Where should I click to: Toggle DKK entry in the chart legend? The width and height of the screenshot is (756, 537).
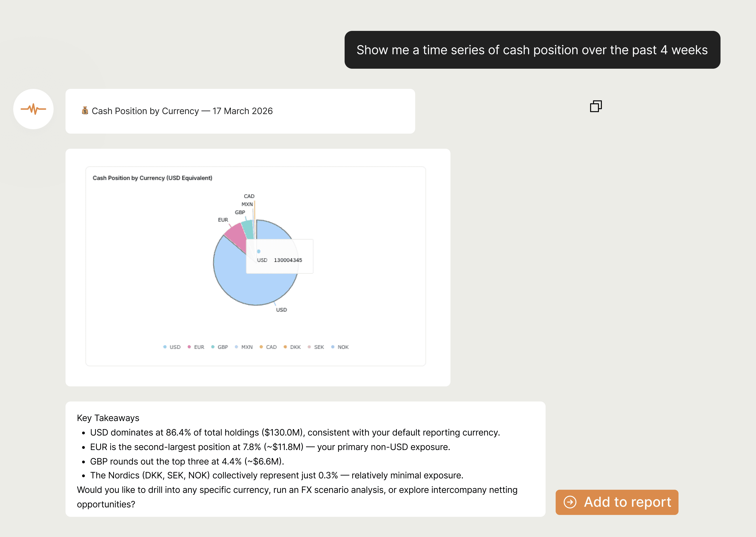(292, 347)
